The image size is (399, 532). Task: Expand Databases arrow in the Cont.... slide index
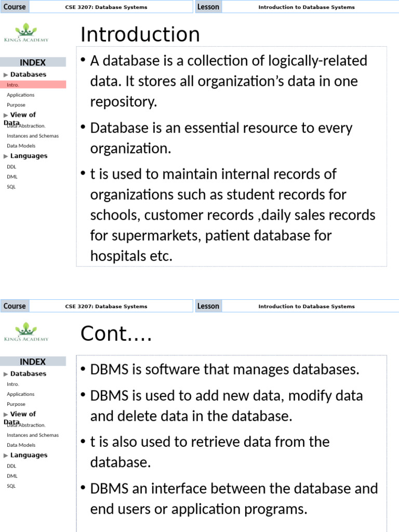(x=6, y=374)
